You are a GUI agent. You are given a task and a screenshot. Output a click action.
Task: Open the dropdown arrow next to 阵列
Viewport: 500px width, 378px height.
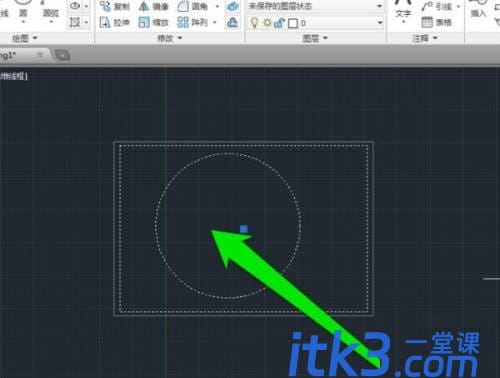215,23
